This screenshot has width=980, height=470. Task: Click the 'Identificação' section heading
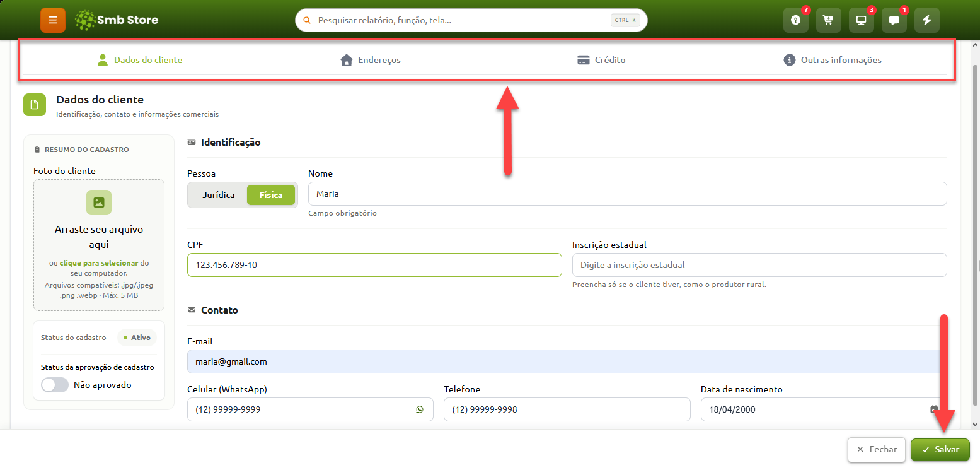click(x=231, y=143)
